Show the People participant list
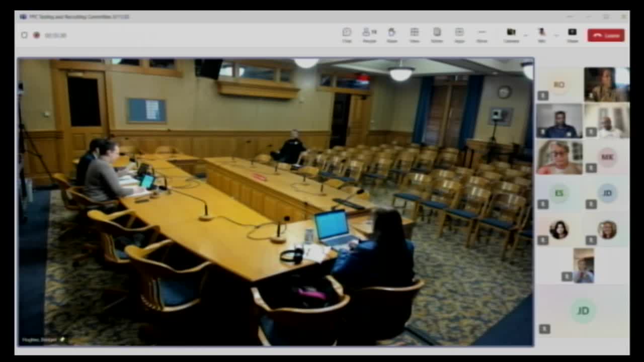The image size is (644, 362). click(369, 35)
